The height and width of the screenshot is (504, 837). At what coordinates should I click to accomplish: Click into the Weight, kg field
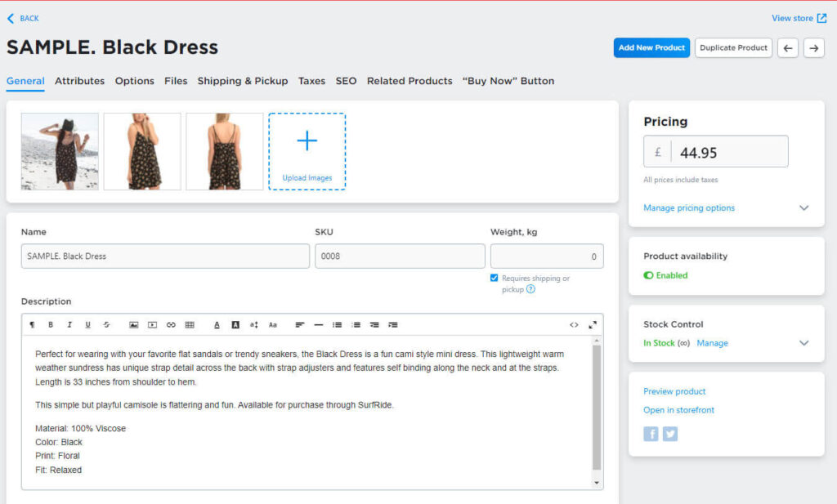[x=547, y=256]
